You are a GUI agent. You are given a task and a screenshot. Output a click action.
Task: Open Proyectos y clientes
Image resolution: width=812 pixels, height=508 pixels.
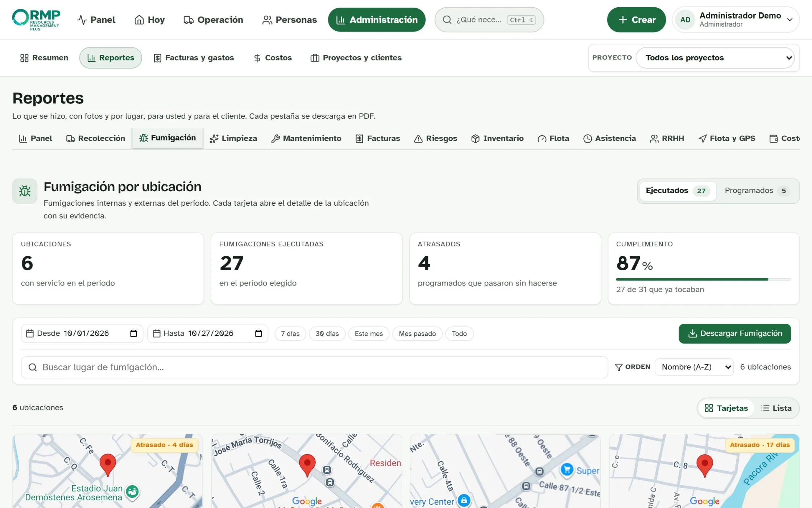356,58
